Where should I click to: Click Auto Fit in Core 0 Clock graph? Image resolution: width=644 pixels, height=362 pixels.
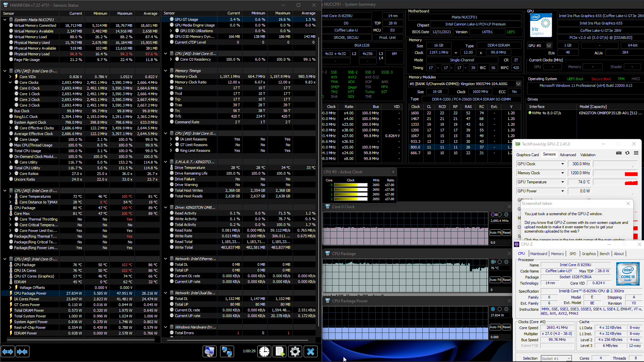(x=495, y=233)
